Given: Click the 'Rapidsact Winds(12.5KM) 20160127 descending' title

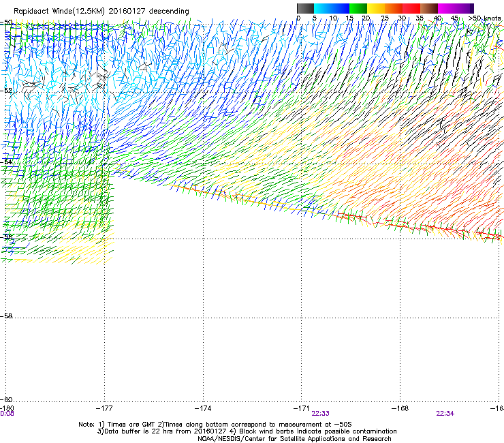Looking at the screenshot, I should (x=101, y=11).
